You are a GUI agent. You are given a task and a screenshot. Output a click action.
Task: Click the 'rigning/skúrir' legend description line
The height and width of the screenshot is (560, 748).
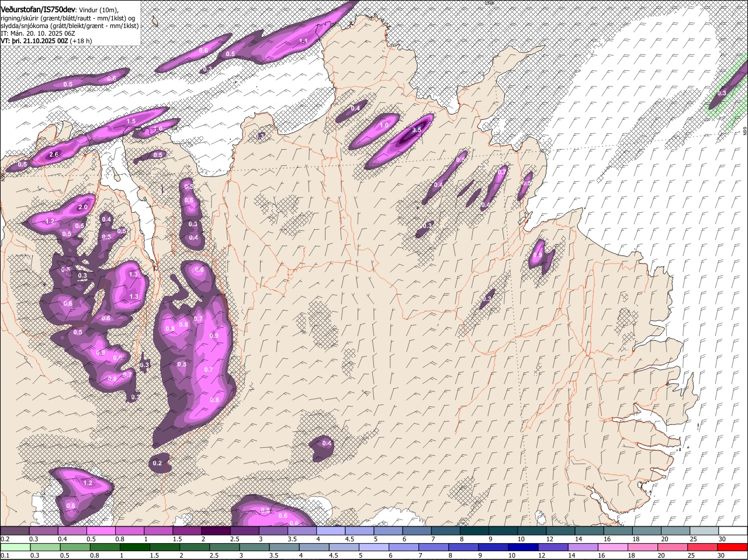click(68, 18)
